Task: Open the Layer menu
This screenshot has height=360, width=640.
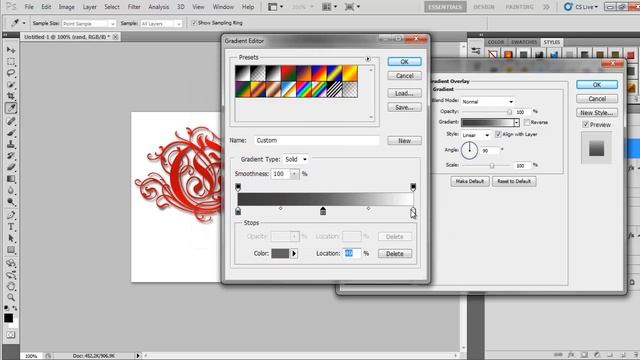Action: pos(89,7)
